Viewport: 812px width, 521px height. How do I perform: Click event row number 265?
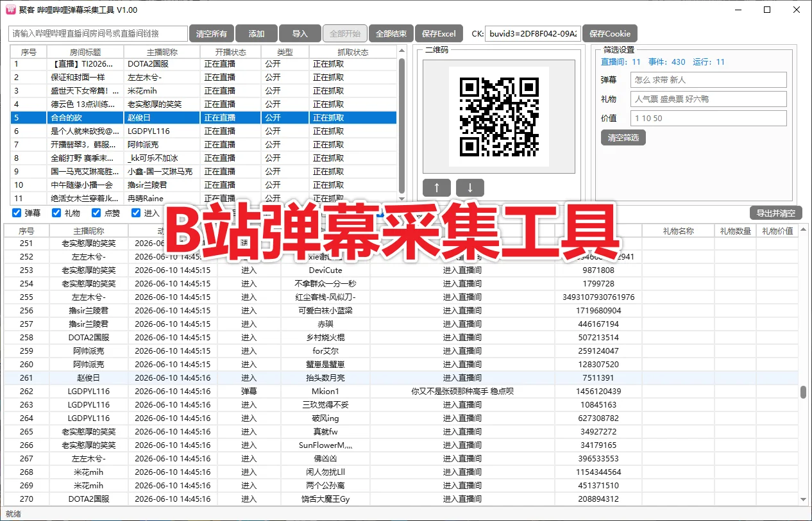click(26, 431)
